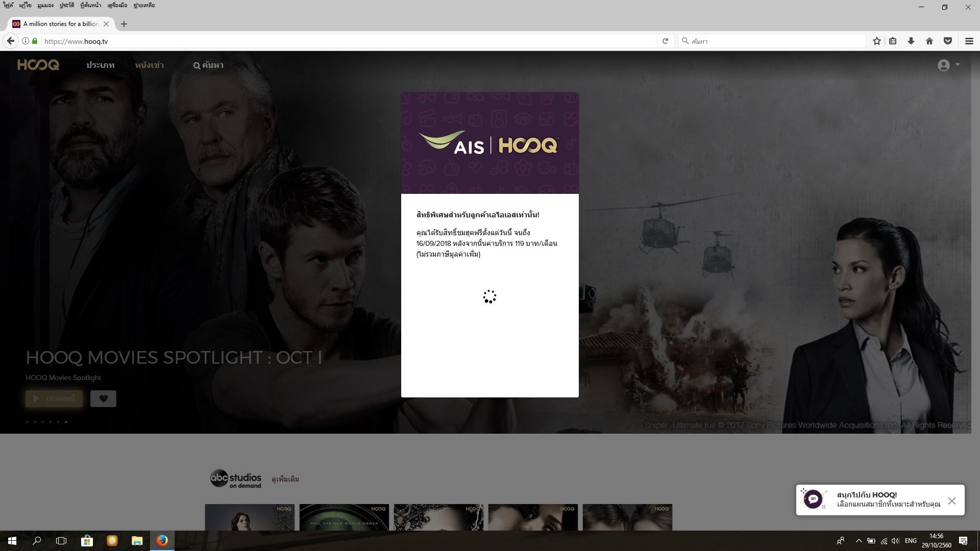The width and height of the screenshot is (980, 551).
Task: Bookmark page with star icon
Action: click(x=876, y=41)
